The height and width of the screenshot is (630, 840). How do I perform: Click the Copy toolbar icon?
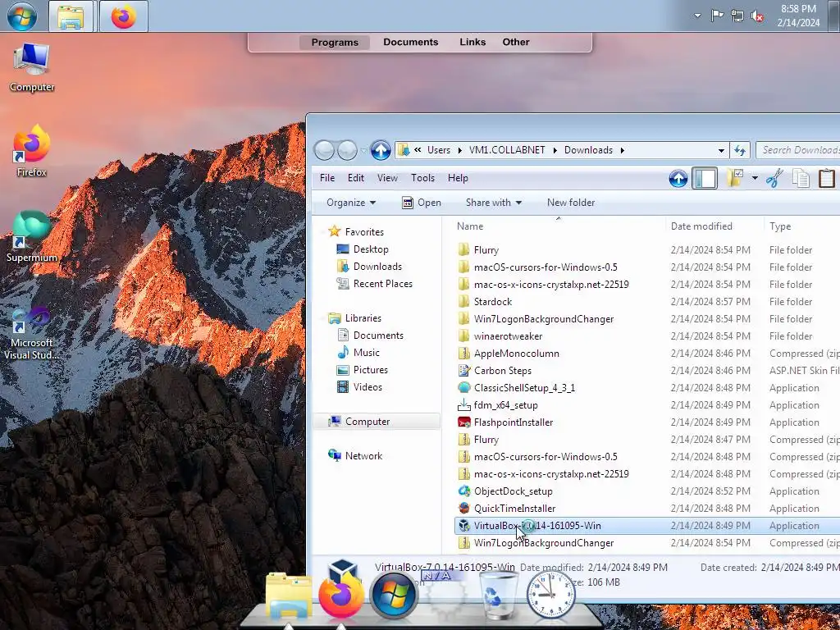(801, 178)
